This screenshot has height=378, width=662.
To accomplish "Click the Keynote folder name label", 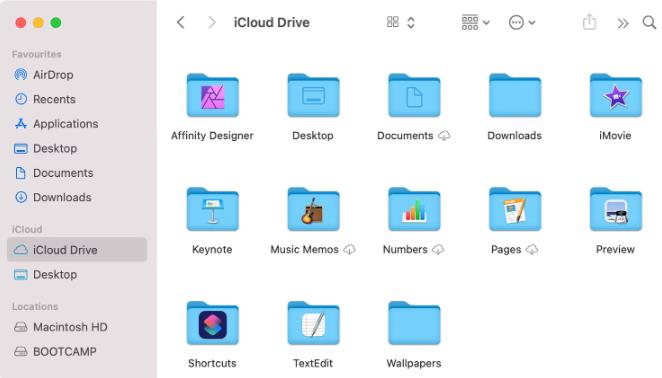I will click(x=212, y=250).
